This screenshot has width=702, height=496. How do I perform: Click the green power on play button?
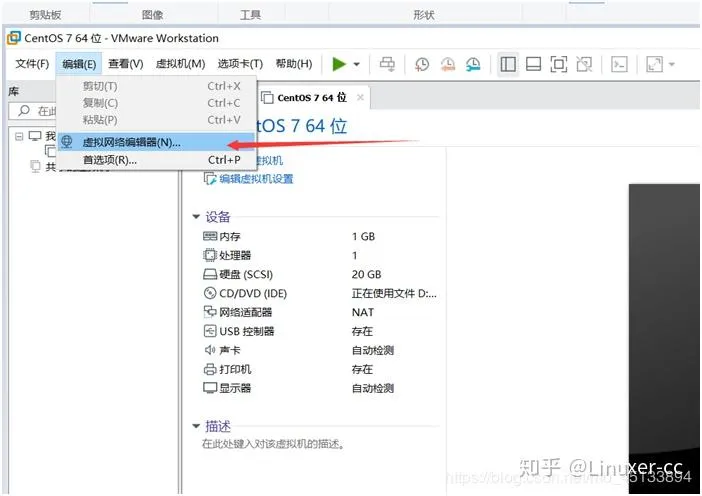339,64
